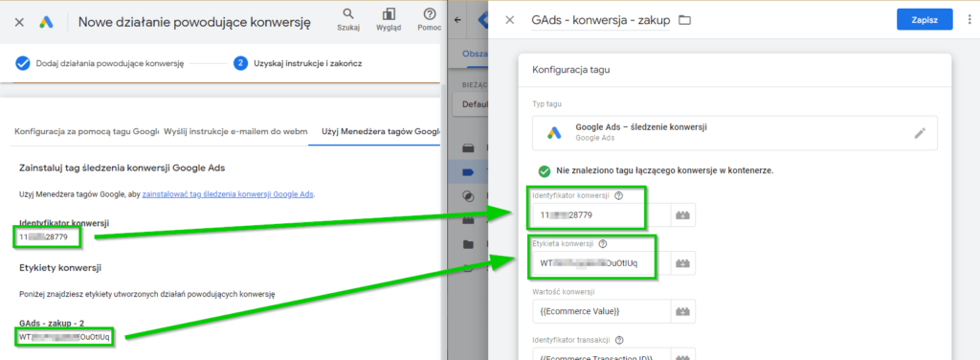Select Użyj Menedżera tagów Google tab
980x360 pixels.
click(x=381, y=132)
